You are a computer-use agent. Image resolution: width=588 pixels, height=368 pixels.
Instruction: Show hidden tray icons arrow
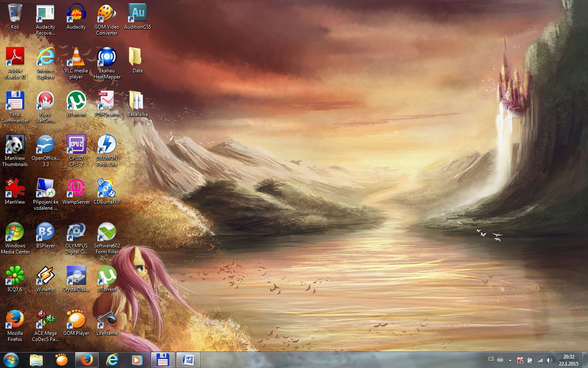point(510,360)
